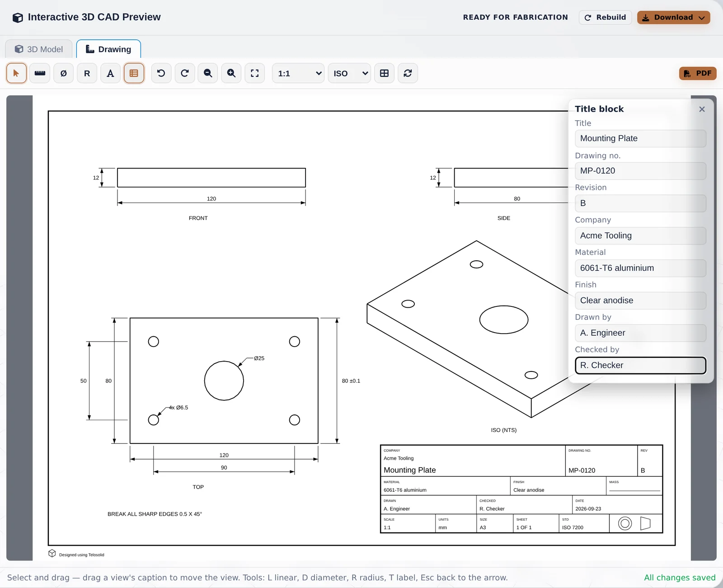Edit the Revision field
Viewport: 723px width, 588px height.
640,203
